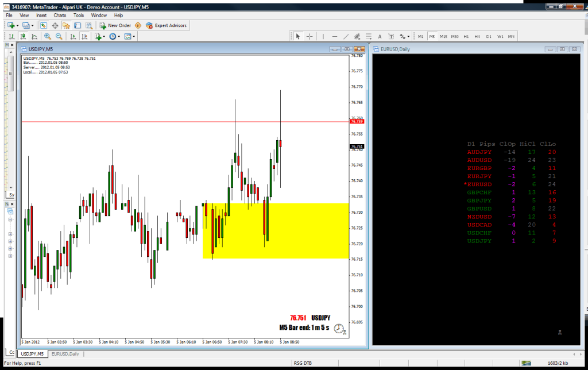
Task: Draw a trendline
Action: 346,36
